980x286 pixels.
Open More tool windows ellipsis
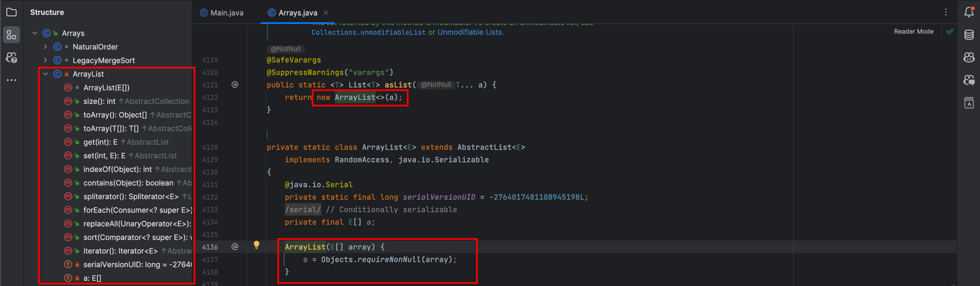[x=11, y=80]
